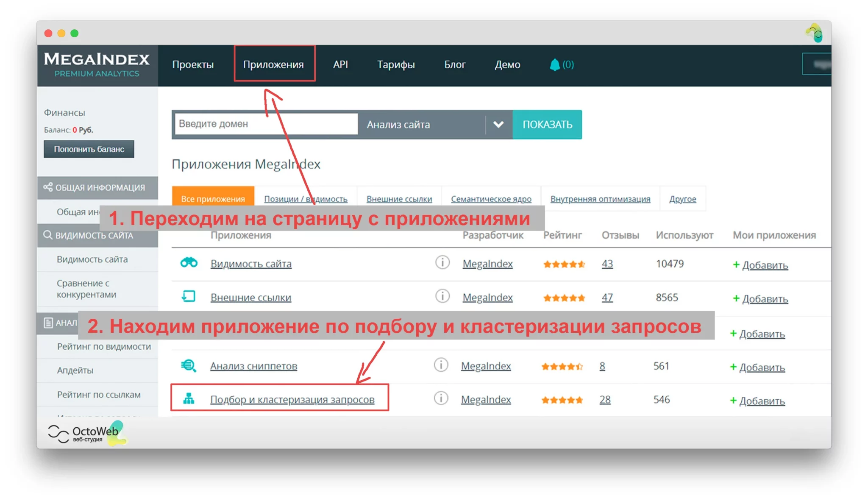Click binoculars icon for Видимость сайта
Viewport: 868px width, 501px height.
coord(189,263)
